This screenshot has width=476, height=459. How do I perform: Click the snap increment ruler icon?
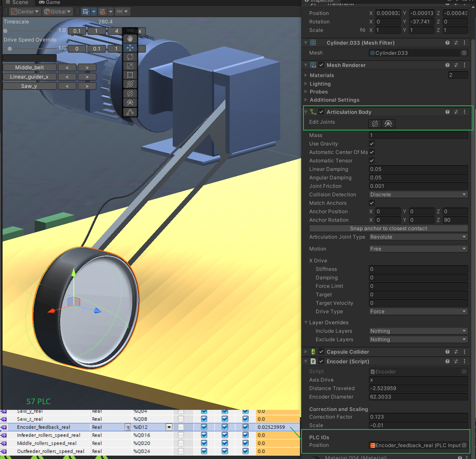pos(120,12)
